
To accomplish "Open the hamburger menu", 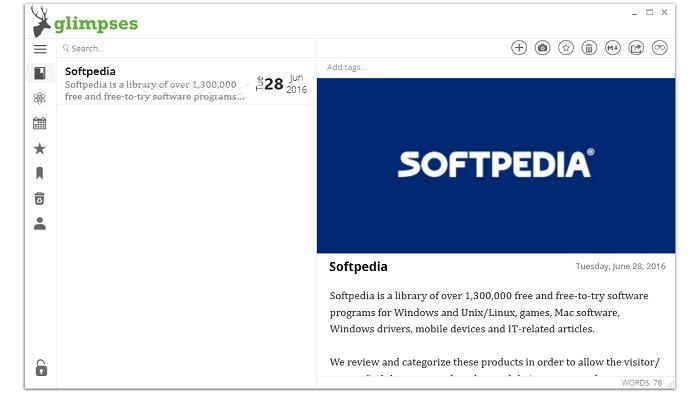I will click(40, 49).
